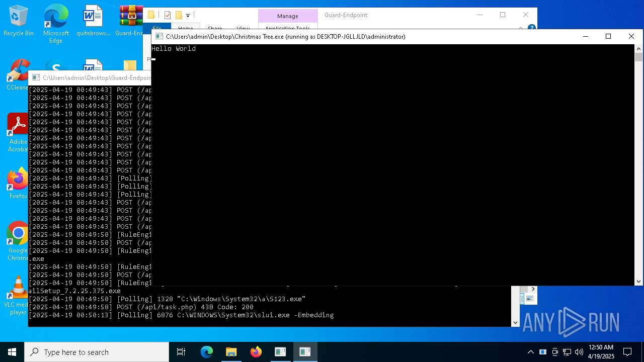Click New Folder quick access icon in Explorer
644x362 pixels.
click(179, 15)
